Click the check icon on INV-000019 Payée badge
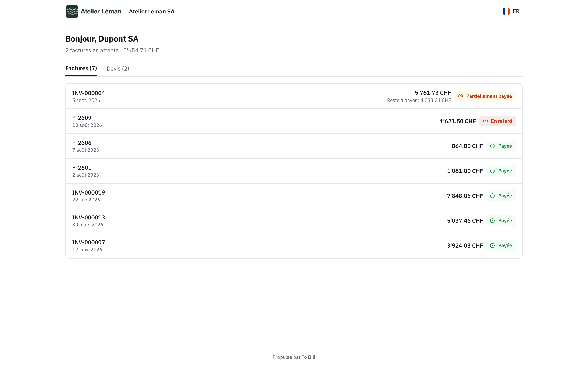Image resolution: width=588 pixels, height=367 pixels. [492, 196]
